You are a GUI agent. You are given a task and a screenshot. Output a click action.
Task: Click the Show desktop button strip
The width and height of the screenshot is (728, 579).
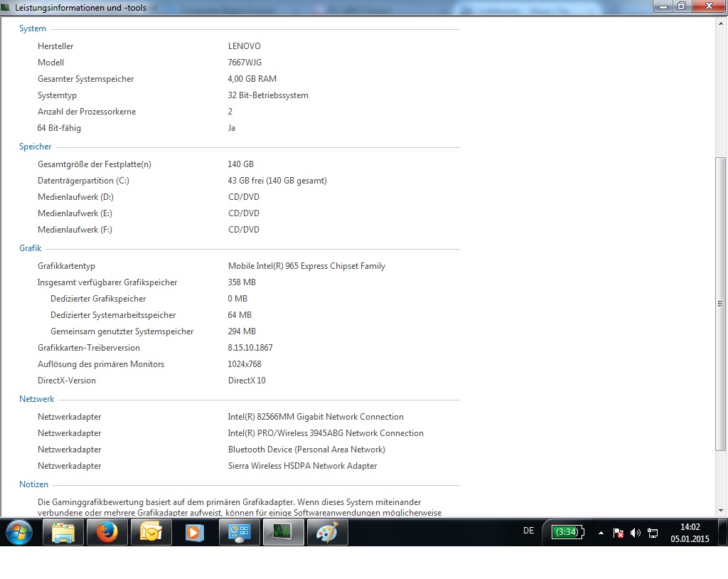coord(724,532)
